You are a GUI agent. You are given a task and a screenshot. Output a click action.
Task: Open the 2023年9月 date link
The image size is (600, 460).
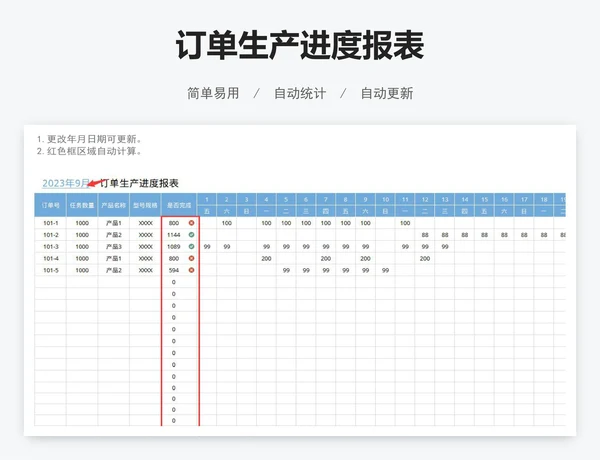click(x=66, y=183)
